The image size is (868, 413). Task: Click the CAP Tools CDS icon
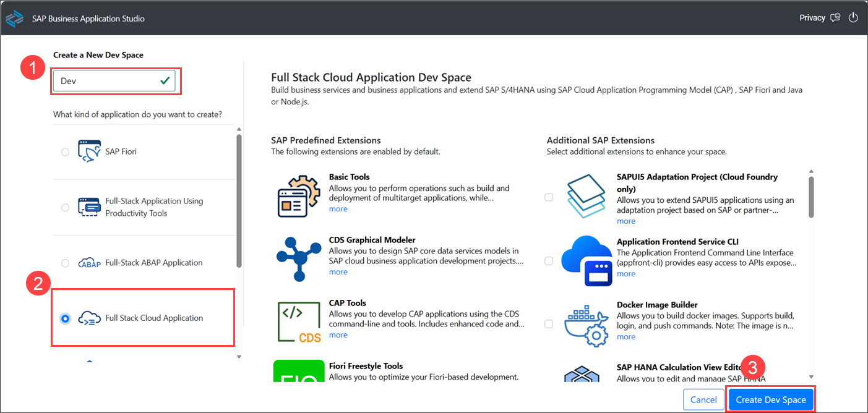click(x=298, y=321)
